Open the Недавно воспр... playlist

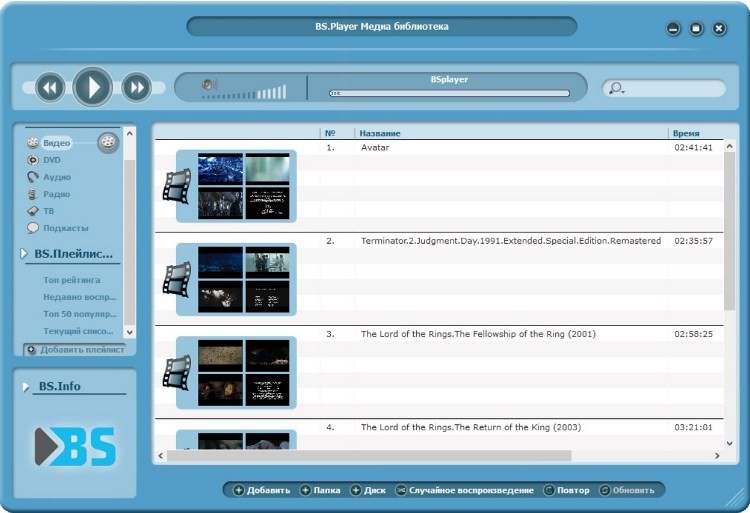(x=80, y=297)
